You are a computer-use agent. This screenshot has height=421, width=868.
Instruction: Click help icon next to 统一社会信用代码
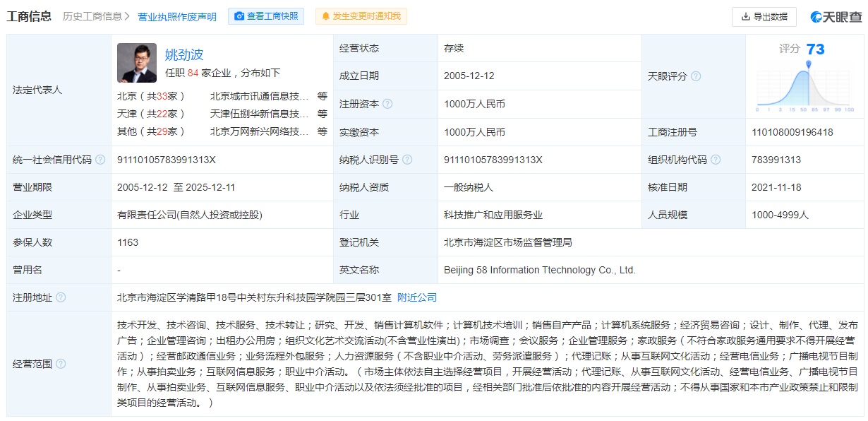coord(100,160)
